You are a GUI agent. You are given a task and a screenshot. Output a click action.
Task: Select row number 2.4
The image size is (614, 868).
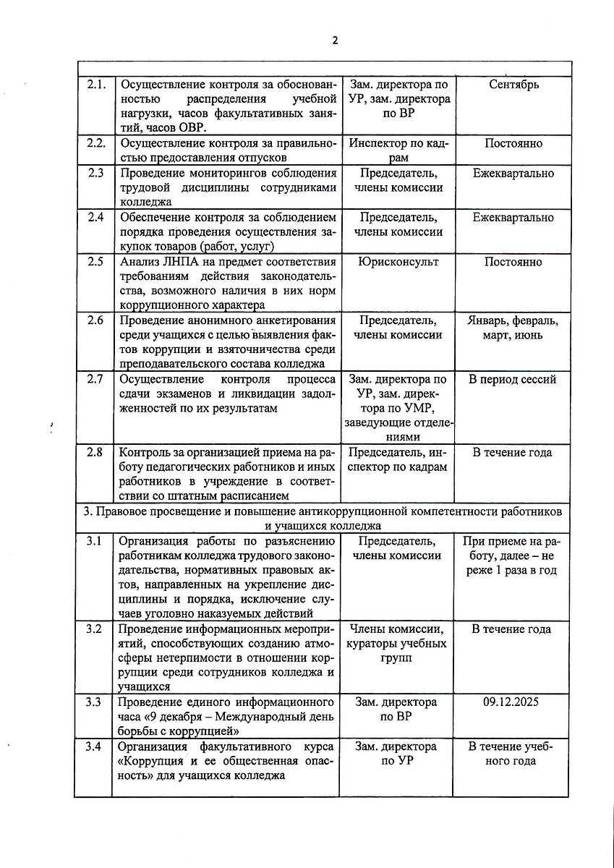94,216
